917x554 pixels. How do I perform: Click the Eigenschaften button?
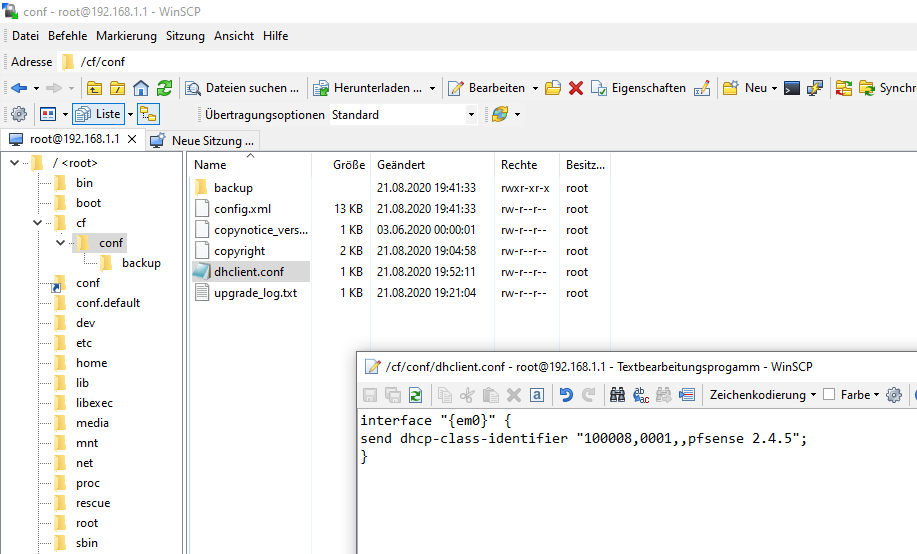coord(638,88)
